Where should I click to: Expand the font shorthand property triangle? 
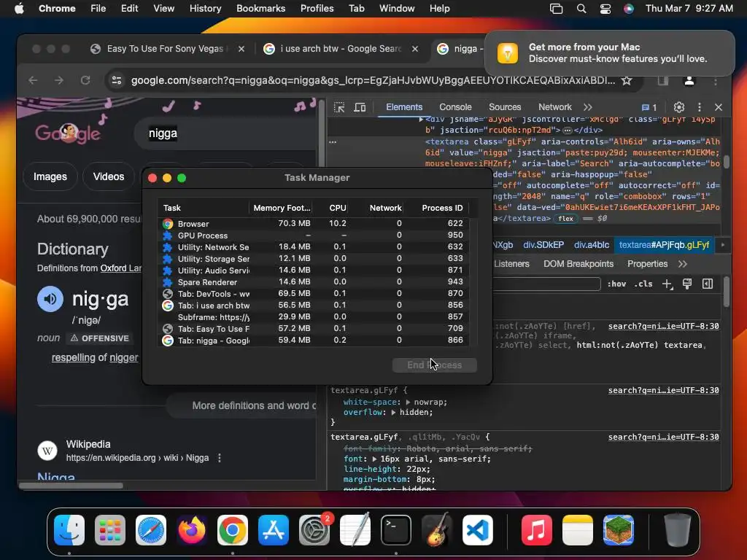[x=375, y=459]
